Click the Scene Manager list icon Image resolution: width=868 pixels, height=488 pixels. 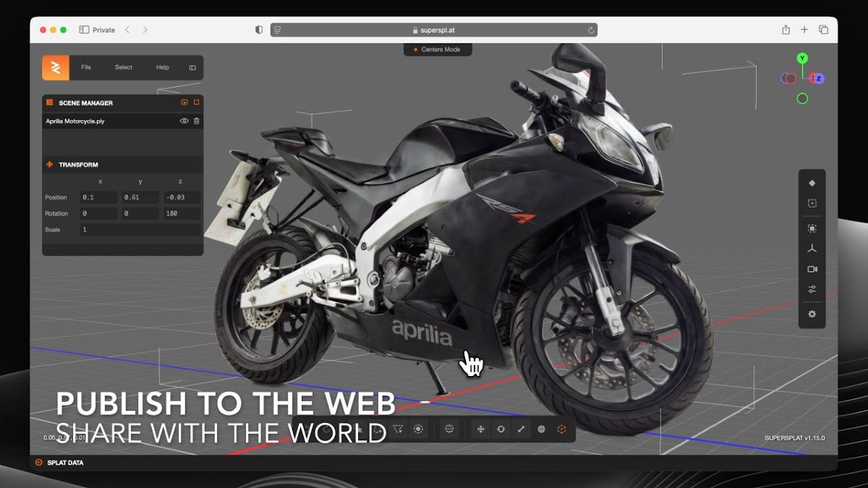pos(49,103)
